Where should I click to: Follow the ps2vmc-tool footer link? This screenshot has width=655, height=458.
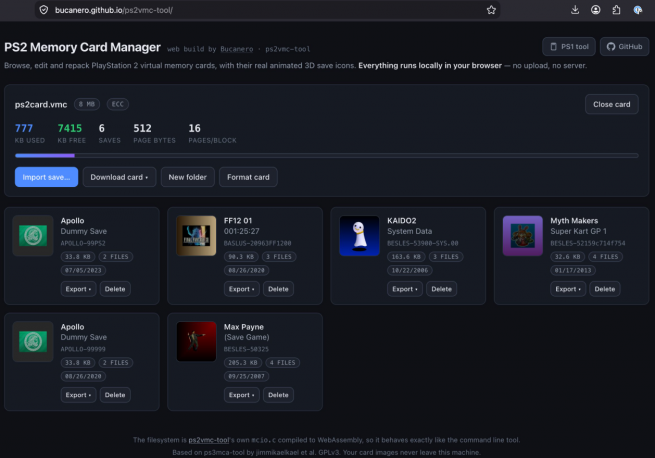[208, 440]
